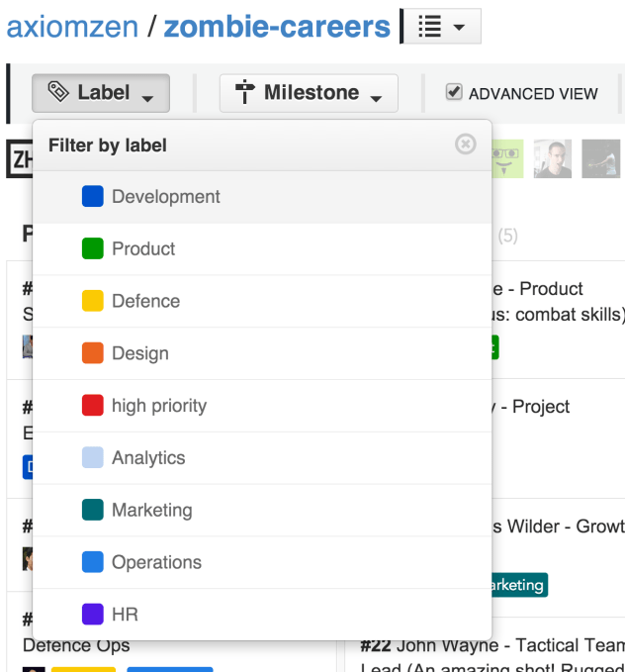Click the grayscale man avatar photo

[x=553, y=159]
